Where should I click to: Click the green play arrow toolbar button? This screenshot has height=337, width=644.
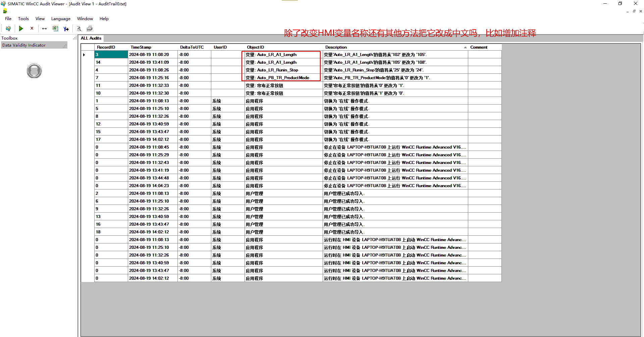click(21, 29)
